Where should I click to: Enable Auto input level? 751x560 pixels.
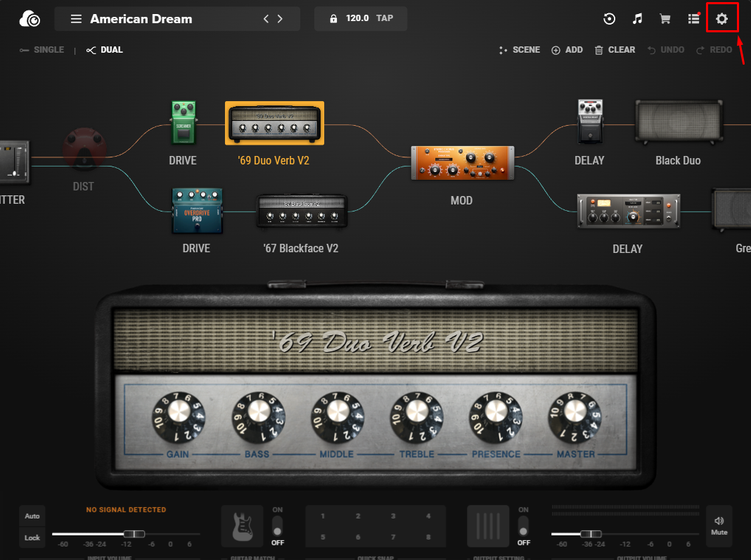point(32,516)
